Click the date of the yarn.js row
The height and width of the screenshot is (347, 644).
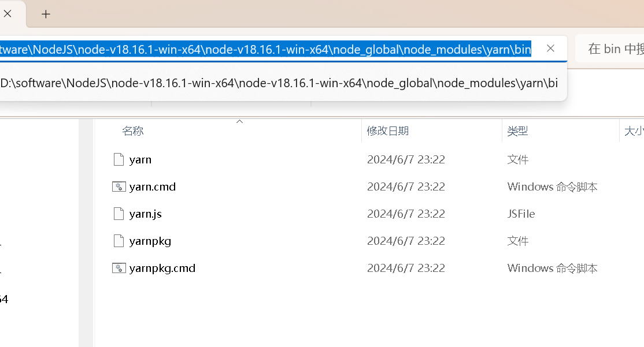[406, 214]
